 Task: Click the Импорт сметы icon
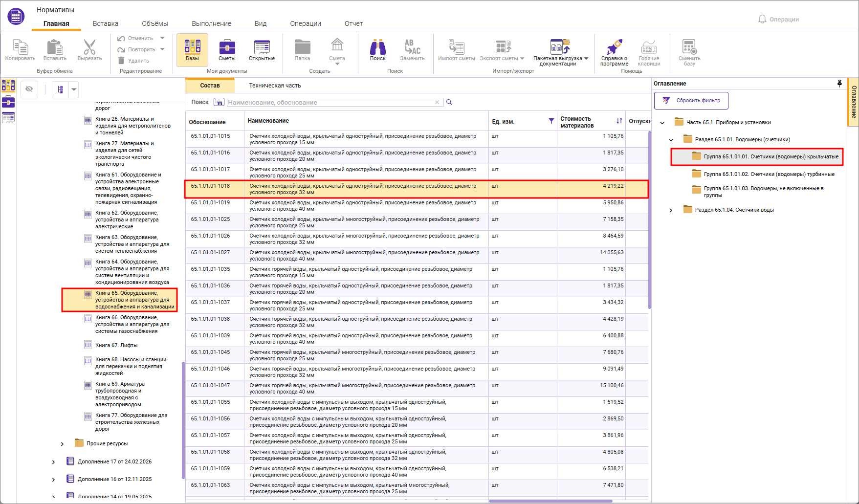tap(456, 47)
